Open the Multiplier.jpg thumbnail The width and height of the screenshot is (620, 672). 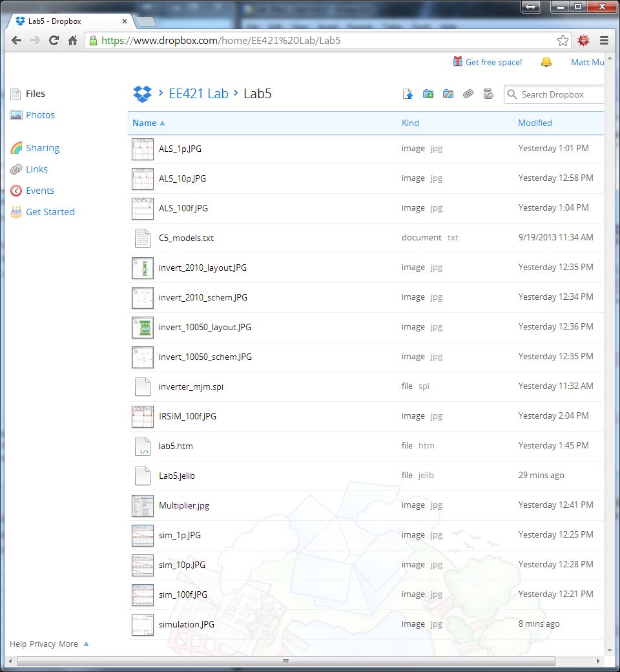[143, 506]
